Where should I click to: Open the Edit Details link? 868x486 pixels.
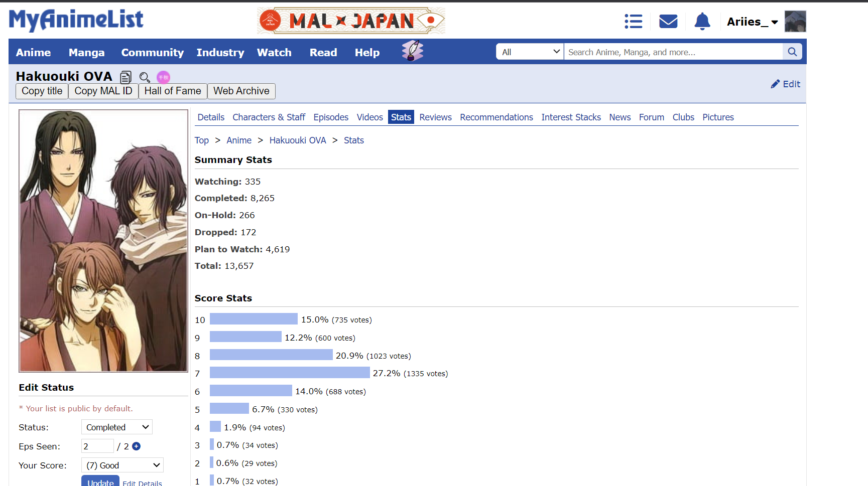tap(142, 483)
